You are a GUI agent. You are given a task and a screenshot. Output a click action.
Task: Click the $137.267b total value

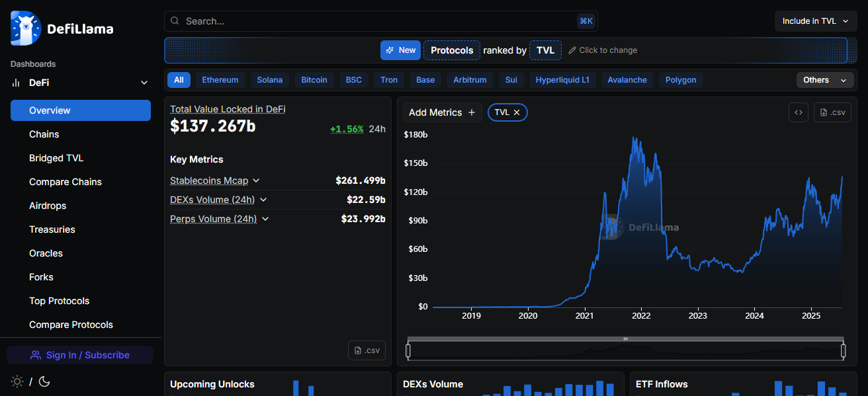click(212, 126)
